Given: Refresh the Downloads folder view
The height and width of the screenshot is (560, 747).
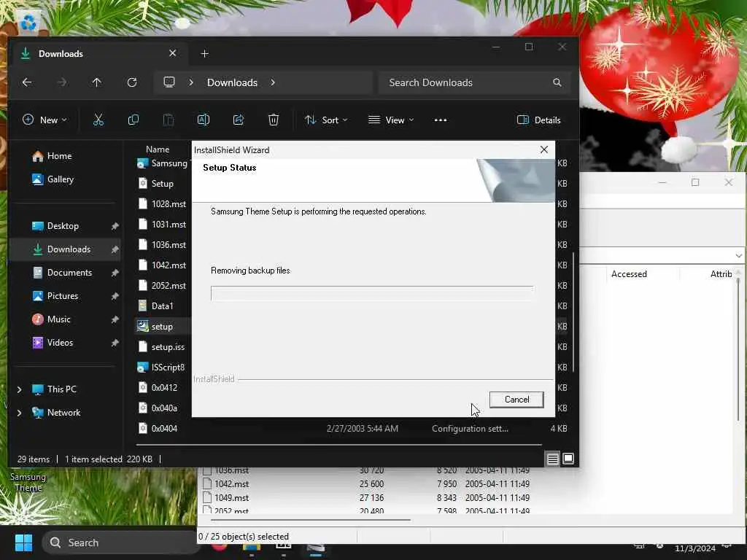Looking at the screenshot, I should (132, 82).
